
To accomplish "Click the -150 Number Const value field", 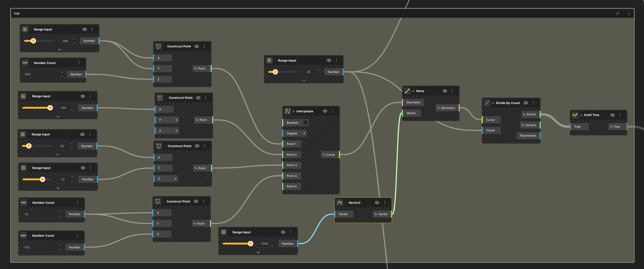I will coord(40,247).
